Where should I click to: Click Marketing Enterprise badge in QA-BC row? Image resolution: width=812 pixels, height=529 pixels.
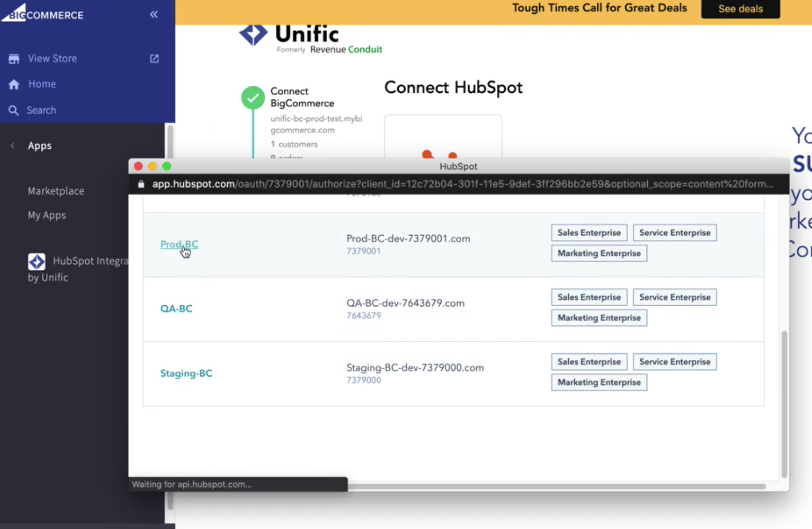[x=599, y=318]
